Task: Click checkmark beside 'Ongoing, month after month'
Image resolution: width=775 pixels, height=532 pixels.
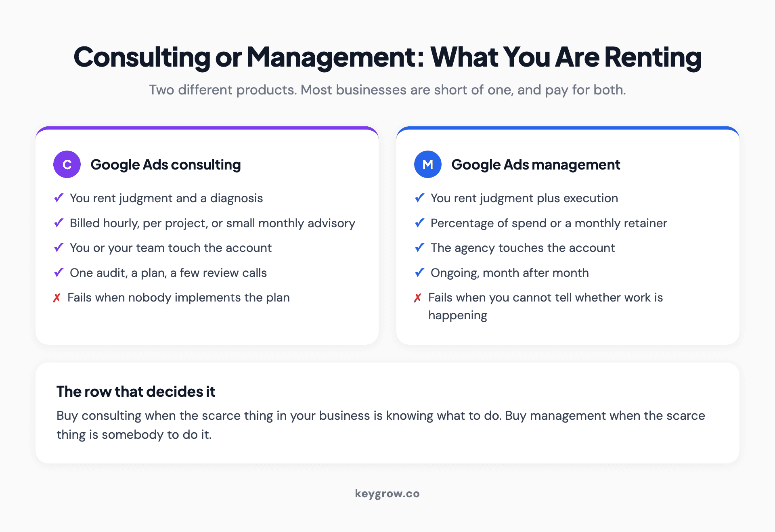Action: click(x=419, y=272)
